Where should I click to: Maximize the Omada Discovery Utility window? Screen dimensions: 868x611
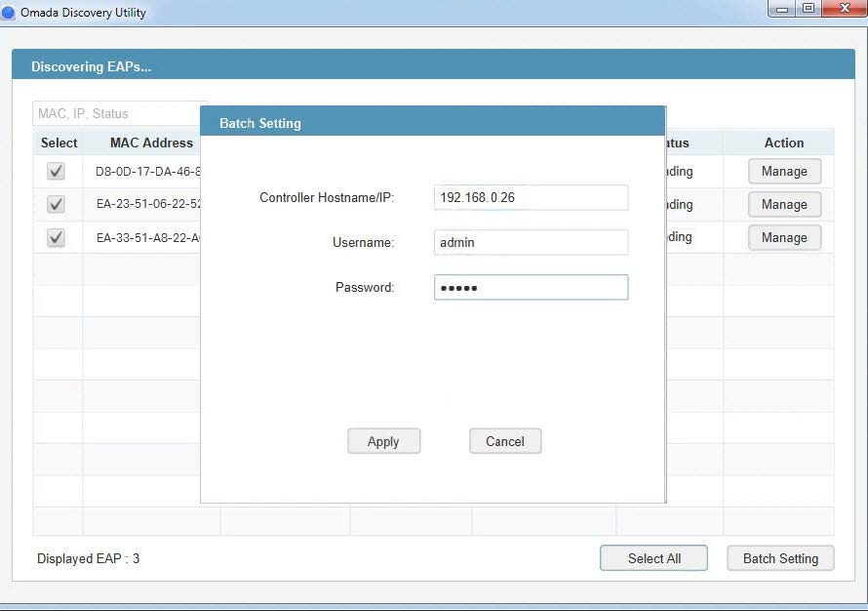coord(809,9)
